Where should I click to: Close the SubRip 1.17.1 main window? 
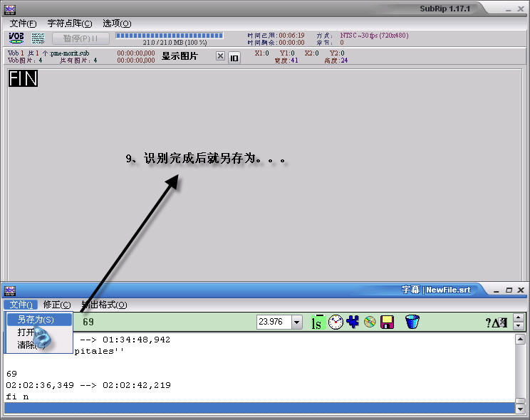[x=521, y=9]
